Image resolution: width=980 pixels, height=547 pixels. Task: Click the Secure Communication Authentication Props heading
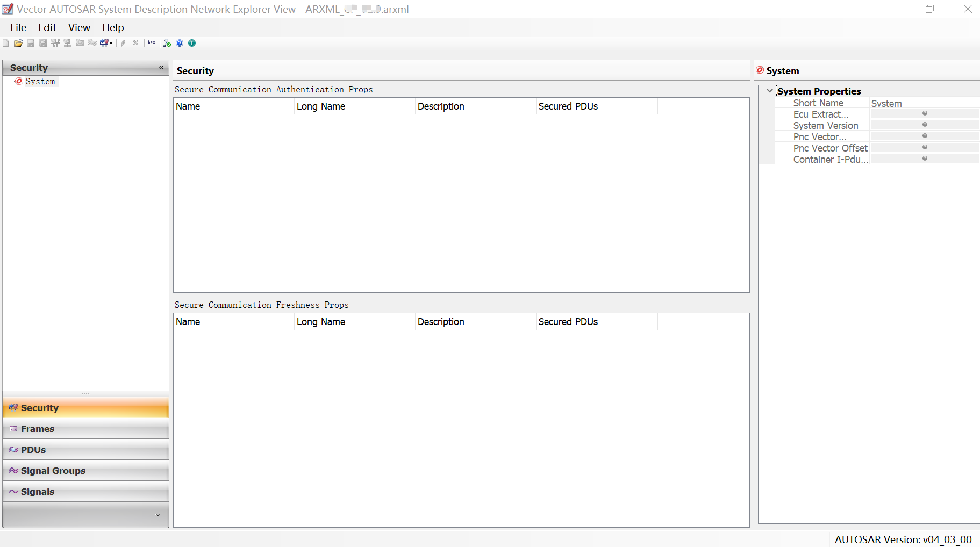click(x=274, y=90)
